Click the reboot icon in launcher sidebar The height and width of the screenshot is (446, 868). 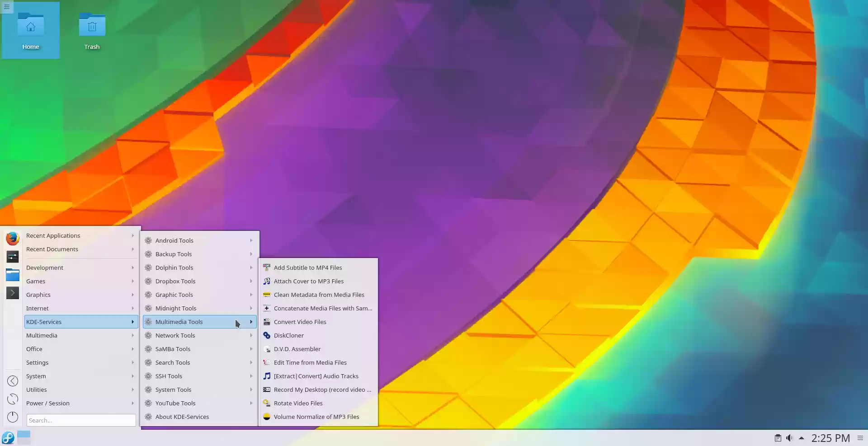click(x=13, y=399)
